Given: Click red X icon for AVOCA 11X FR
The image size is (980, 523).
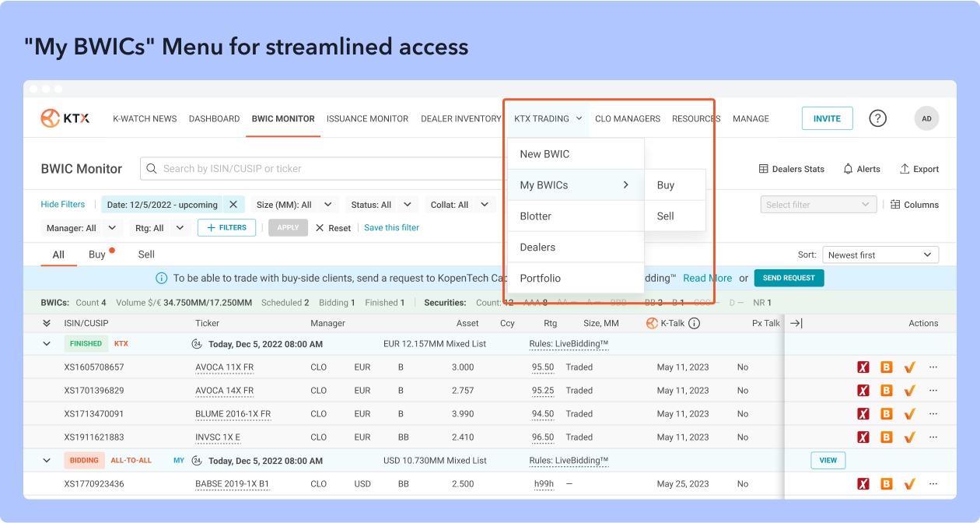Looking at the screenshot, I should coord(863,367).
